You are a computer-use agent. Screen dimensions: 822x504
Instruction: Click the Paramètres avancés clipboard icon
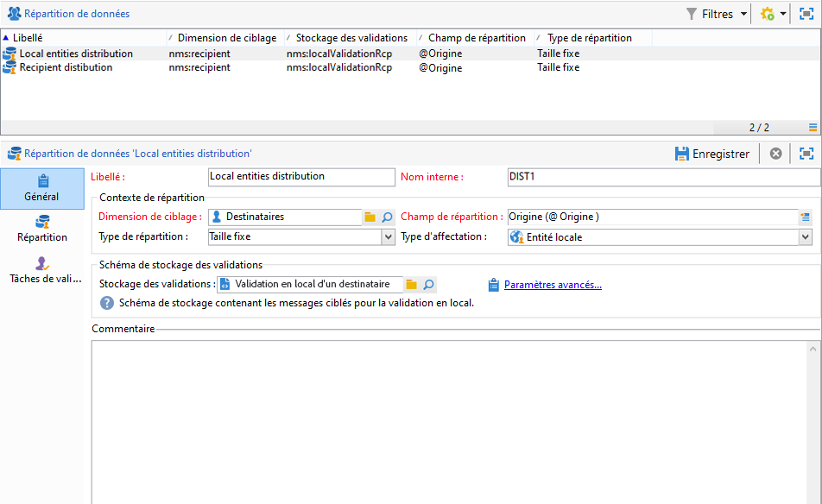pyautogui.click(x=493, y=285)
